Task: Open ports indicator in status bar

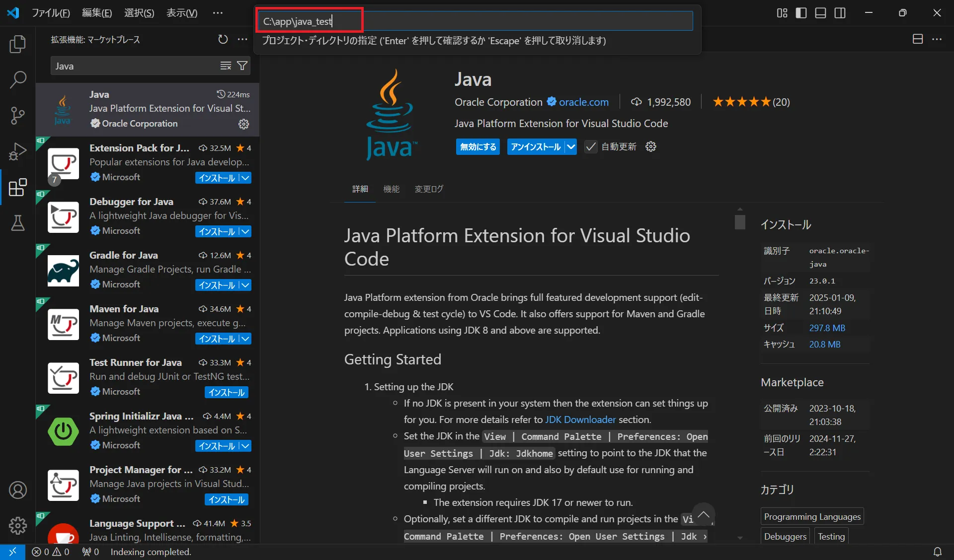Action: point(90,552)
